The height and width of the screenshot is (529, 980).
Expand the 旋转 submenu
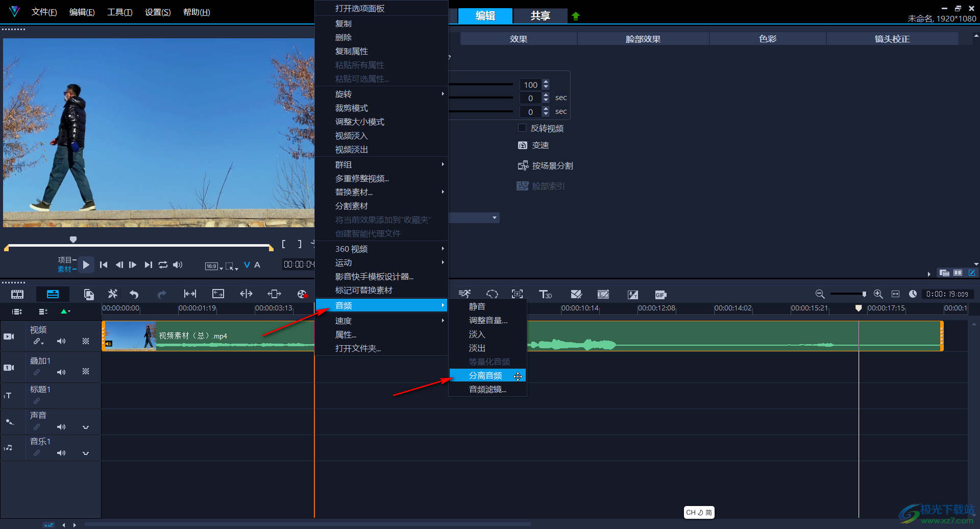pos(382,94)
